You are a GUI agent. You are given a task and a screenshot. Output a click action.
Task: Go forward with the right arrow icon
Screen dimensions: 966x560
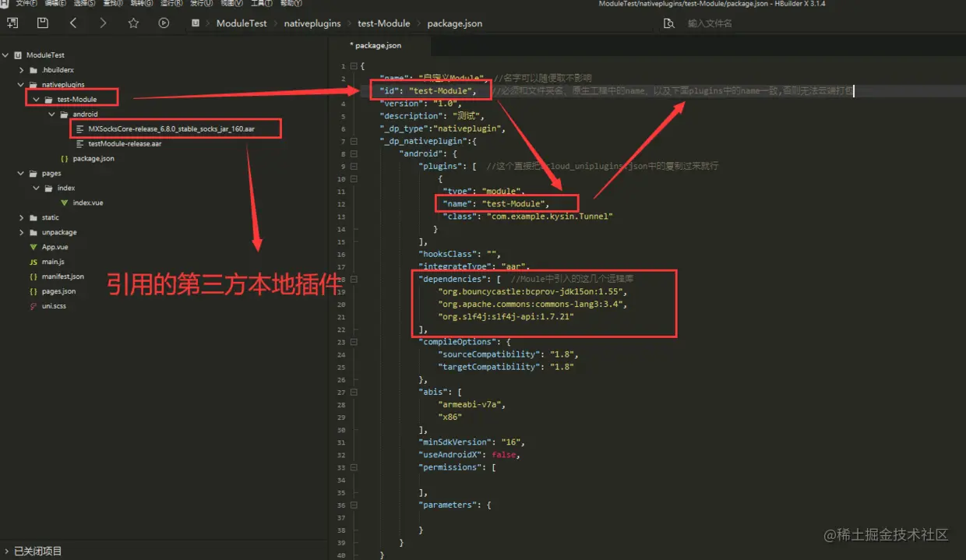tap(103, 23)
